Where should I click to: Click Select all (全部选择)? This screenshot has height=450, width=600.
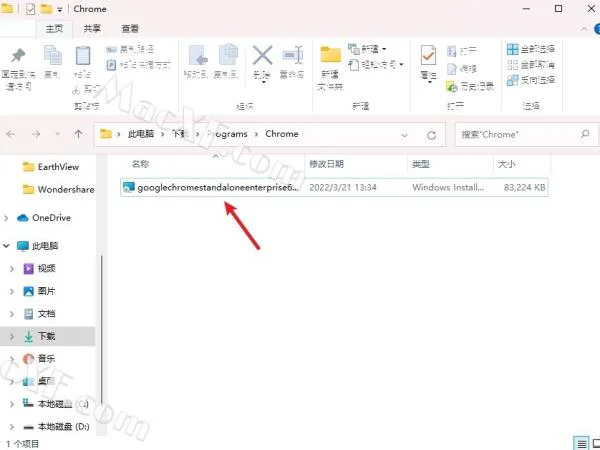[x=531, y=49]
